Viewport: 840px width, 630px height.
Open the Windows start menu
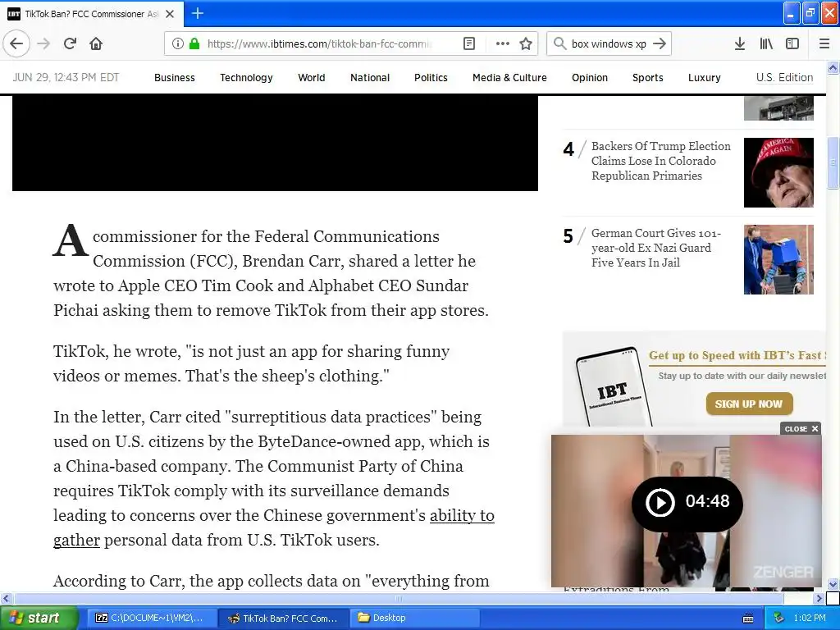(39, 618)
